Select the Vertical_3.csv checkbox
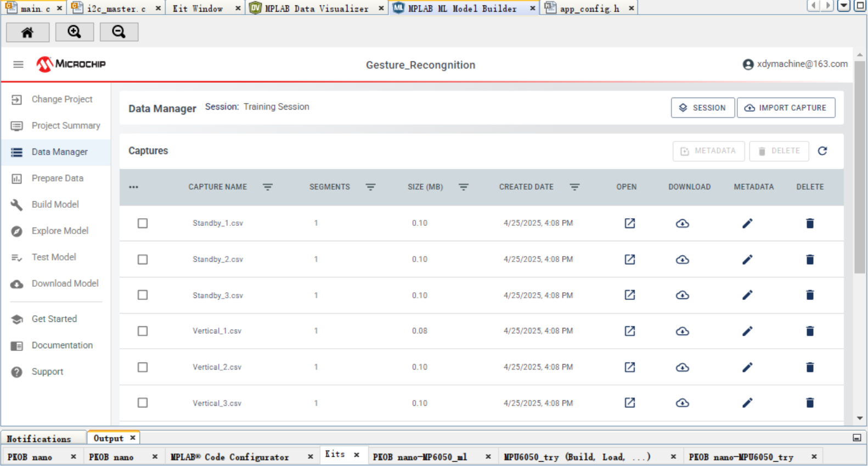Image resolution: width=868 pixels, height=466 pixels. [143, 403]
